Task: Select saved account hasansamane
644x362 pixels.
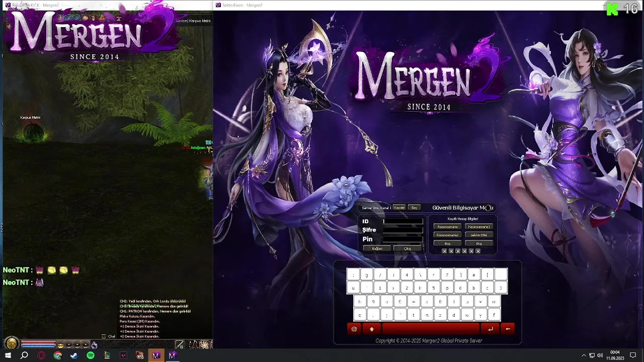Action: pyautogui.click(x=447, y=227)
